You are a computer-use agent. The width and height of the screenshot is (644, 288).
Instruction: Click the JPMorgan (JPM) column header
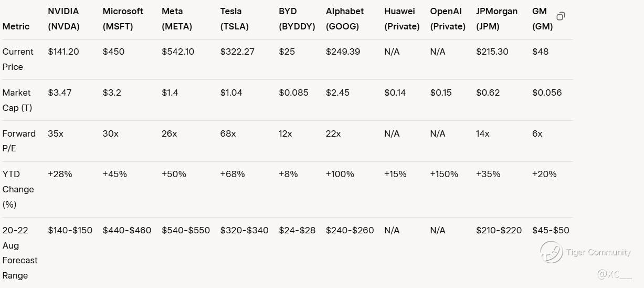[x=497, y=19]
